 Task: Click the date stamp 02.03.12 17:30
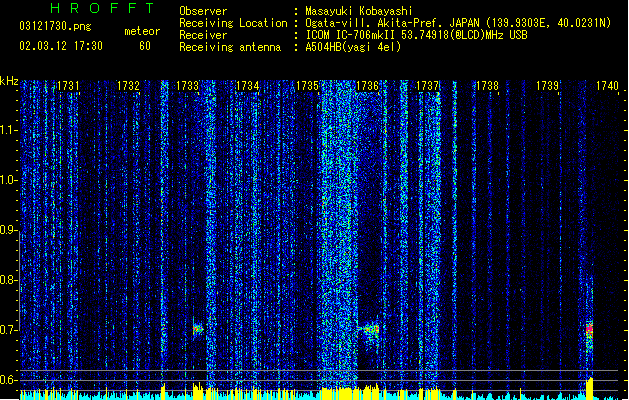tap(61, 46)
